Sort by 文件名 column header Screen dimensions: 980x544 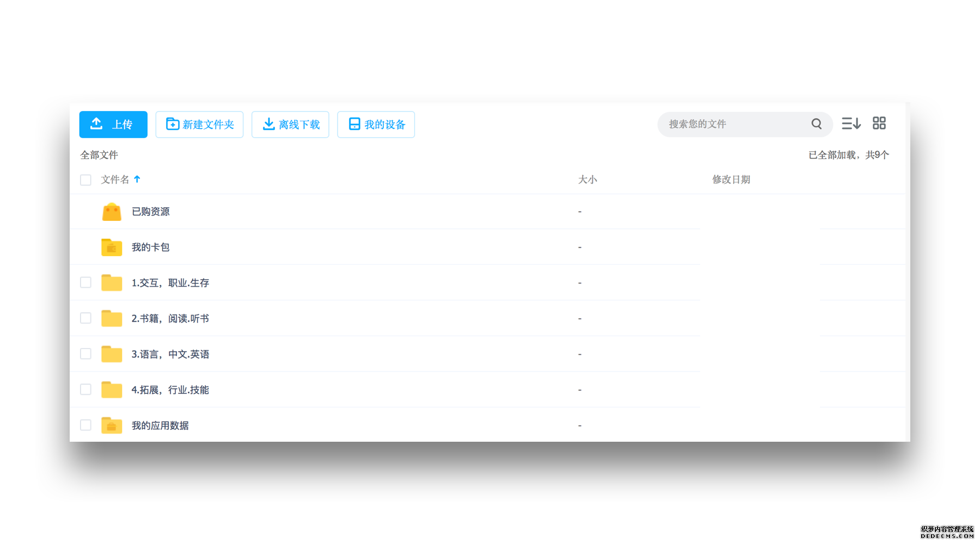pos(115,180)
